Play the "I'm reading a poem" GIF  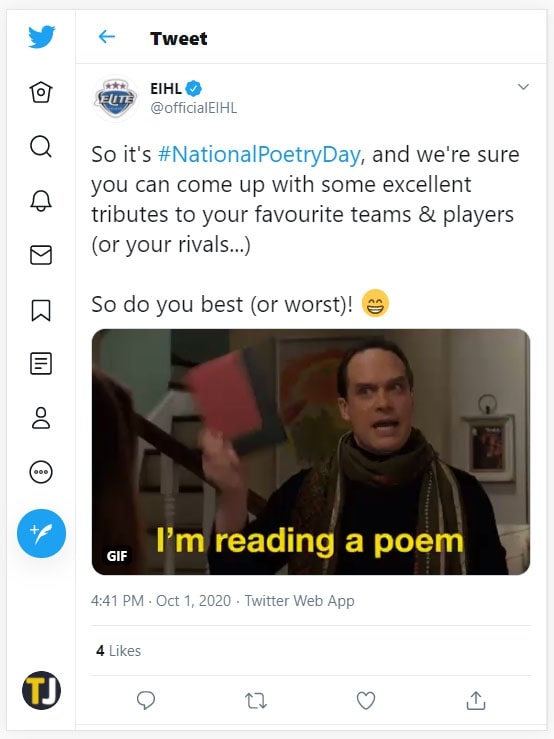click(311, 452)
